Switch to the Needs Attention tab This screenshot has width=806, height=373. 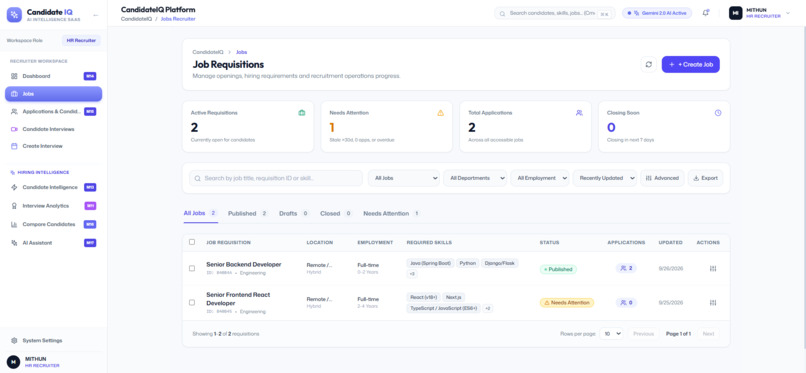click(392, 213)
